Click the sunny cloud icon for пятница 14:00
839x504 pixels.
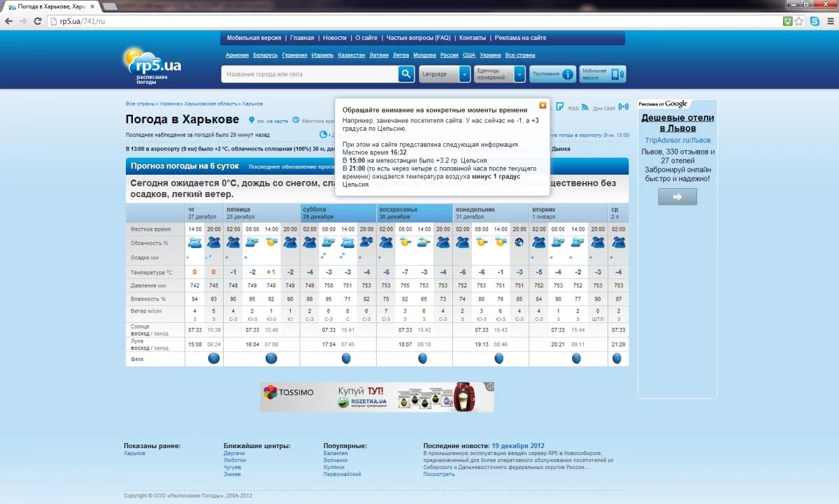pyautogui.click(x=271, y=243)
